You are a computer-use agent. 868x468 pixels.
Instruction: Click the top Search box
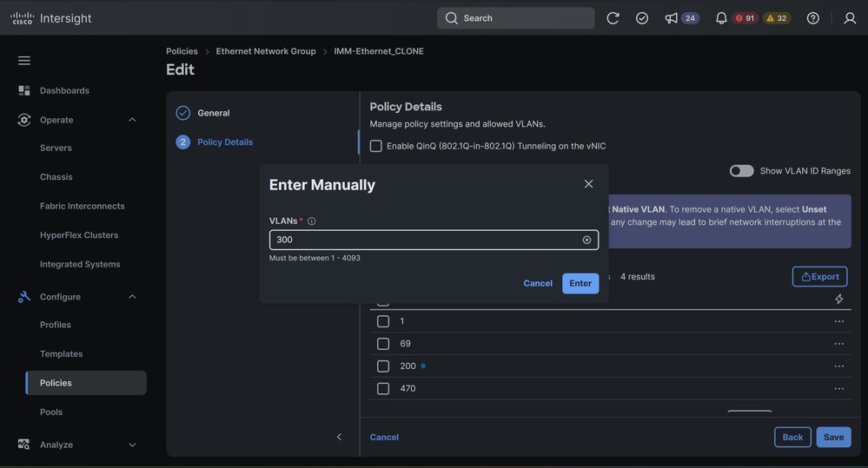(x=516, y=18)
